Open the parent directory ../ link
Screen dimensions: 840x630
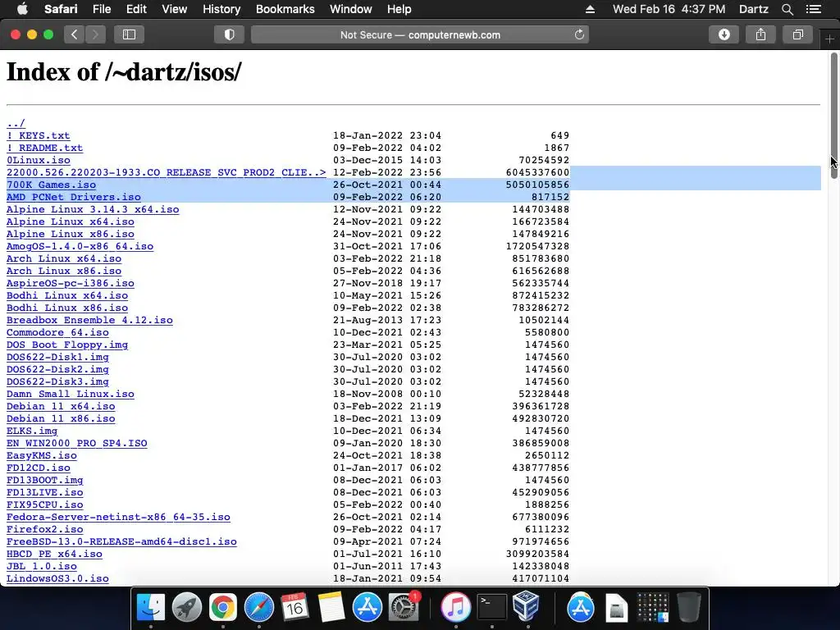coord(16,123)
